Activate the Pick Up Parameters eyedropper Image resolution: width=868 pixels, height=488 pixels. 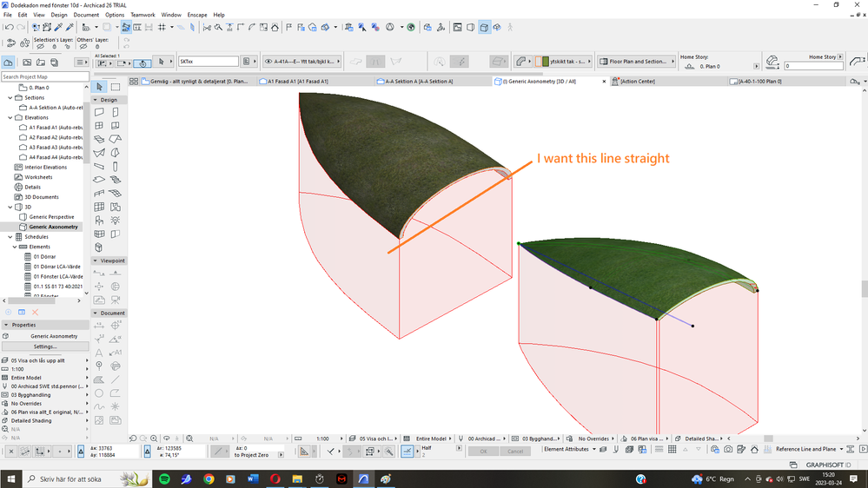click(58, 27)
